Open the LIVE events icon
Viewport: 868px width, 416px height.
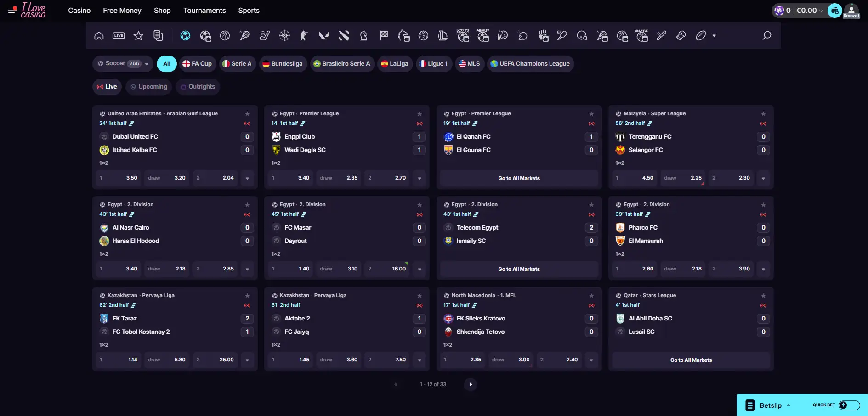119,36
